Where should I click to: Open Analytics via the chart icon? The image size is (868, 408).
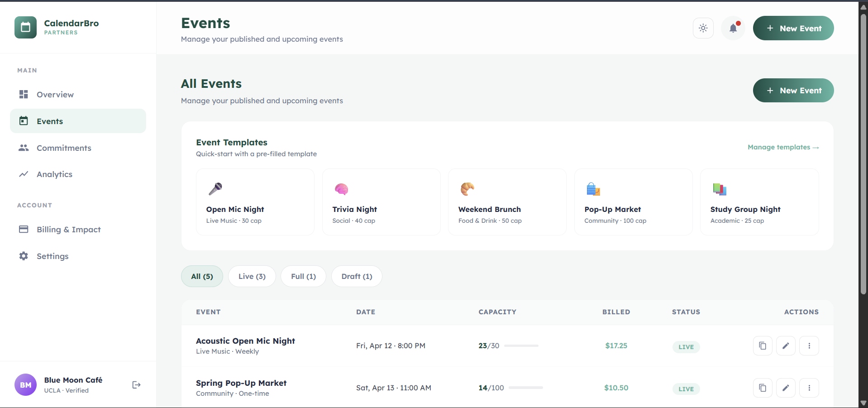click(x=24, y=174)
